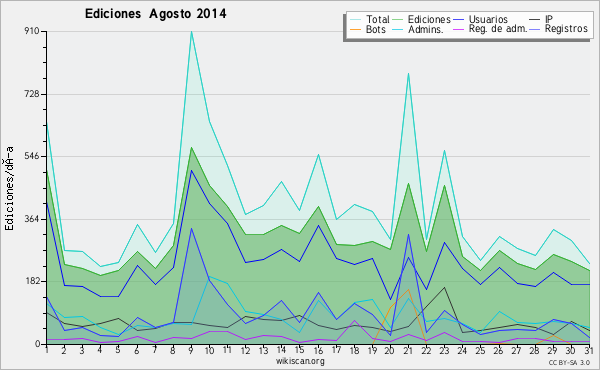Screen dimensions: 600x370
Task: Click the Total line peak at day 21
Action: pos(408,73)
